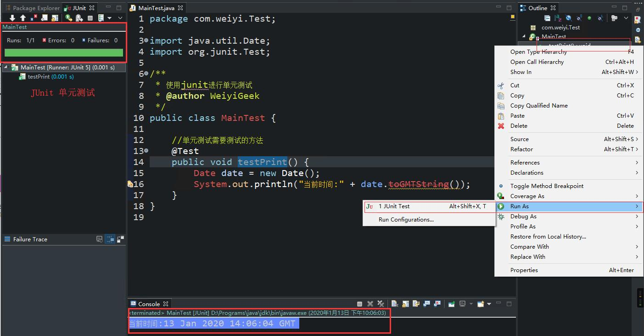Open the JUnit view menu chevron

pos(120,18)
